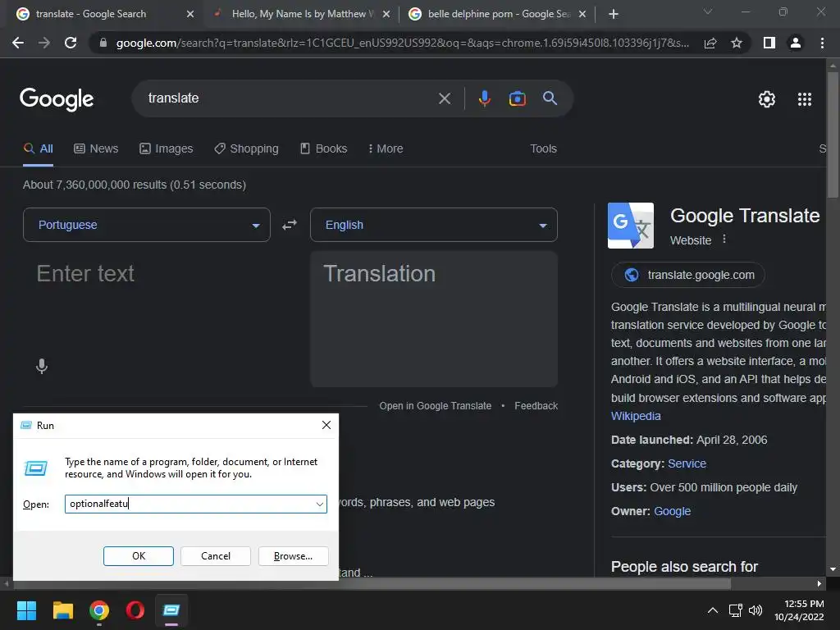Select the All results tab
This screenshot has height=630, width=840.
pos(38,148)
